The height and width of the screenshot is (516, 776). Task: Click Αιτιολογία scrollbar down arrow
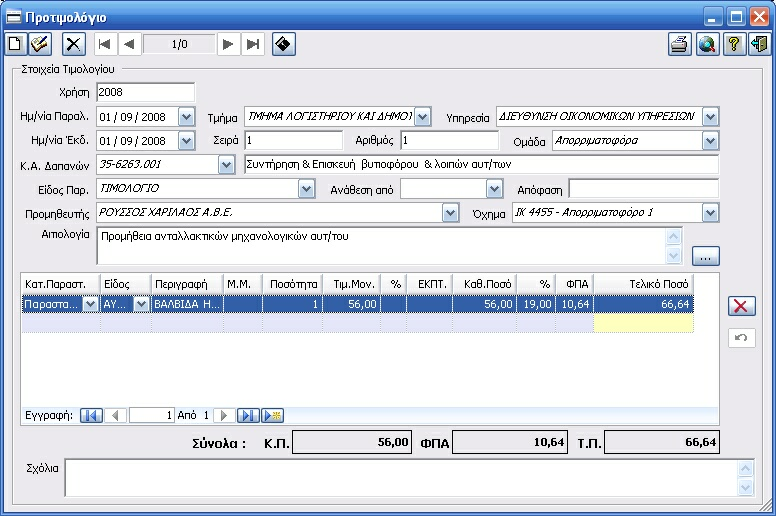tap(674, 255)
